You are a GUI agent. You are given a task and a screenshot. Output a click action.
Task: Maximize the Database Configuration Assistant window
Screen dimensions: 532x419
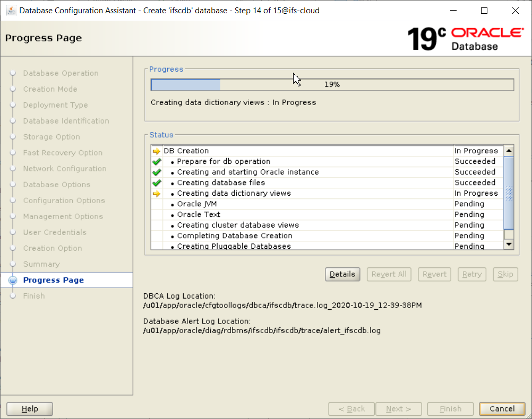(484, 11)
